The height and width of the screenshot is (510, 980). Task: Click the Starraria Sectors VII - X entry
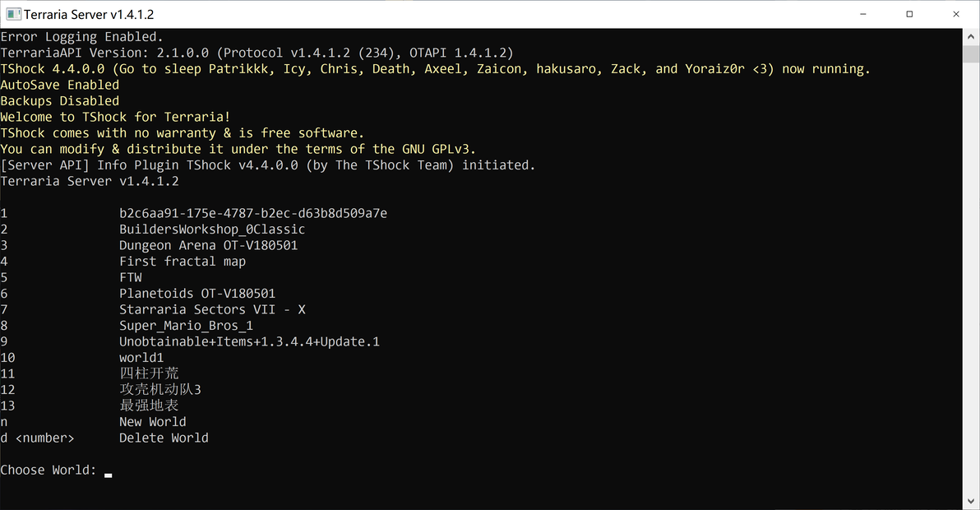tap(212, 309)
